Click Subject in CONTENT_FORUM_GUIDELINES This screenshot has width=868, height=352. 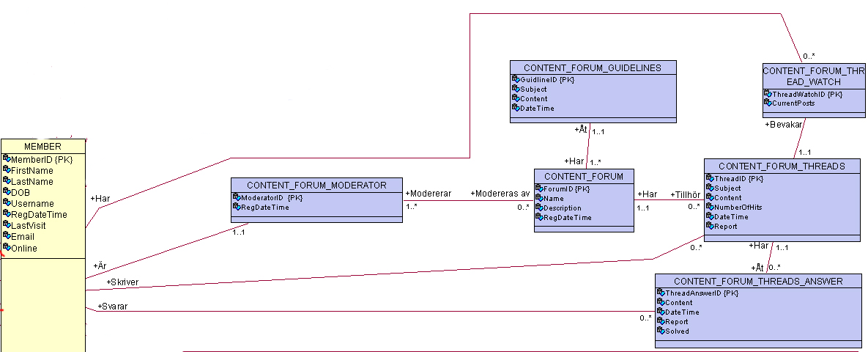[533, 89]
